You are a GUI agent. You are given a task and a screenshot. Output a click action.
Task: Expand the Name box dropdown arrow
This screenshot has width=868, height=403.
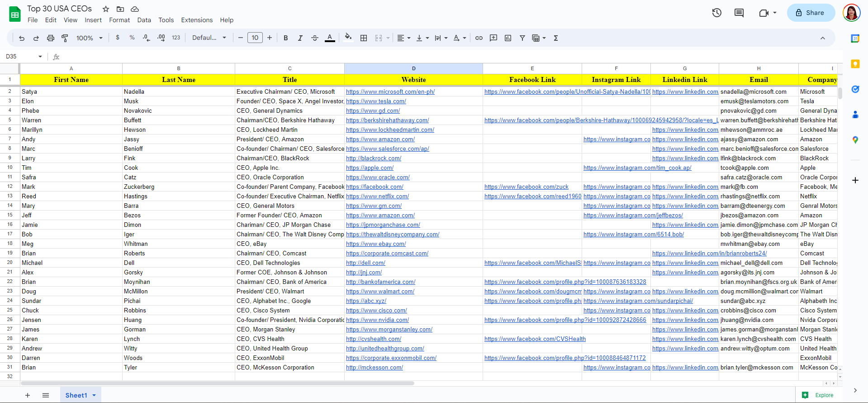[x=40, y=57]
